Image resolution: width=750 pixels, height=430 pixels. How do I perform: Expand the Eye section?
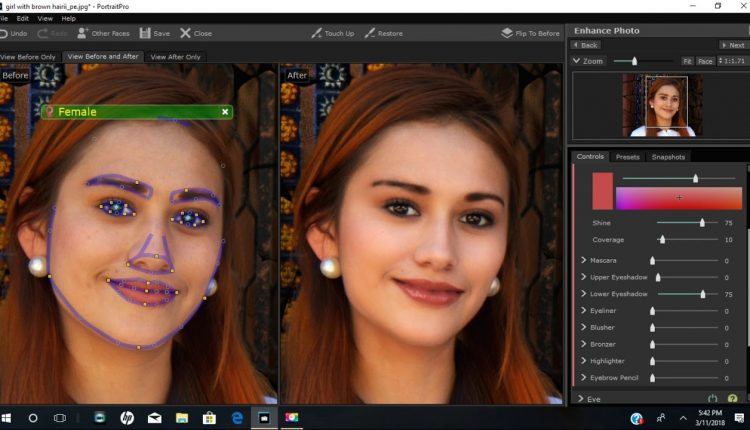(x=581, y=398)
